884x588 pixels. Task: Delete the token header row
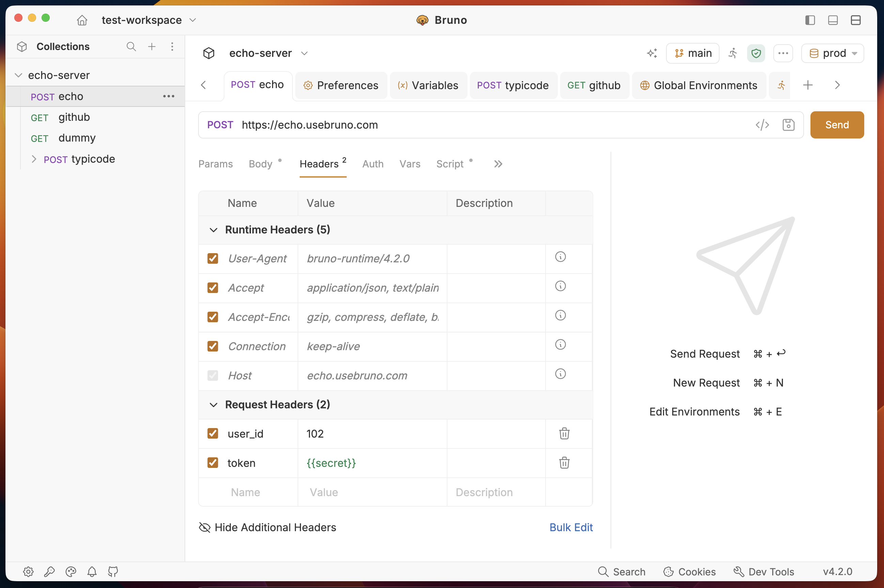[564, 463]
